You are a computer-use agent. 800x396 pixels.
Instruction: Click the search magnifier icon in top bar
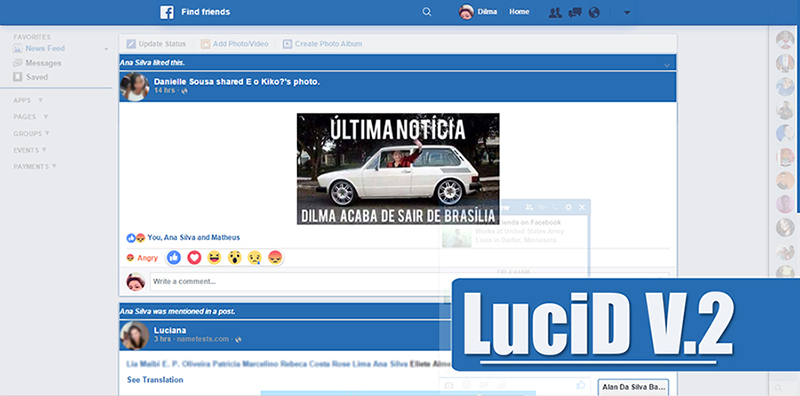pyautogui.click(x=427, y=12)
